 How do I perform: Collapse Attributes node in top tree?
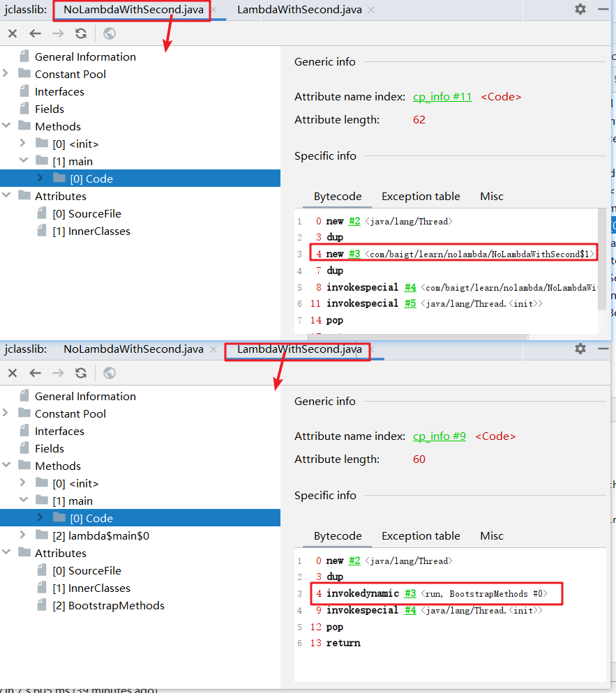[x=6, y=195]
